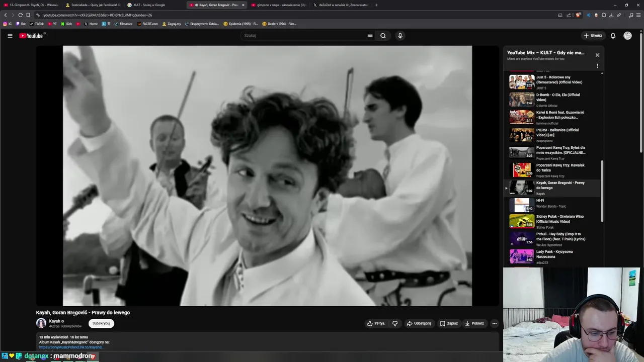This screenshot has width=644, height=362.
Task: Play D-Bomb - O Ela, Ela from the mix
Action: point(552,100)
